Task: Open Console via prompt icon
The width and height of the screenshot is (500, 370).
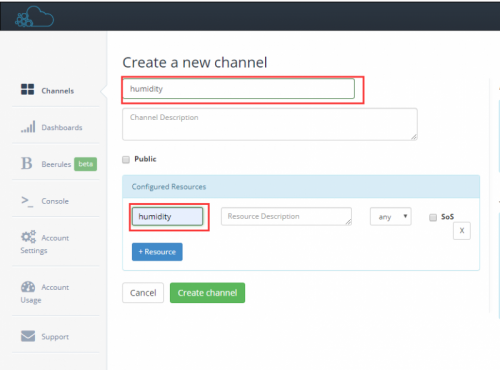Action: 27,201
